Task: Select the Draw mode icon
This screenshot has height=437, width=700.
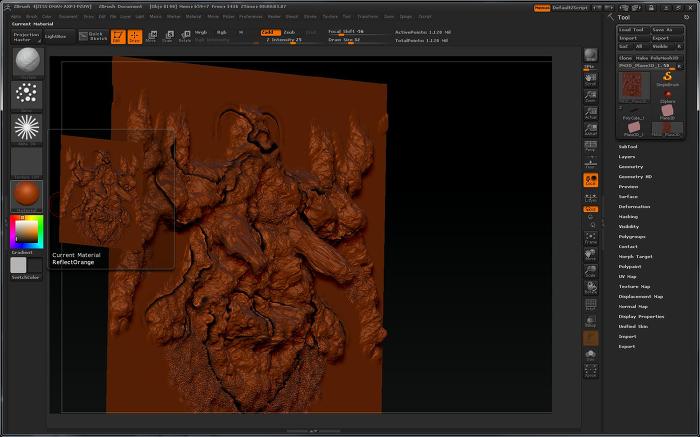Action: 134,37
